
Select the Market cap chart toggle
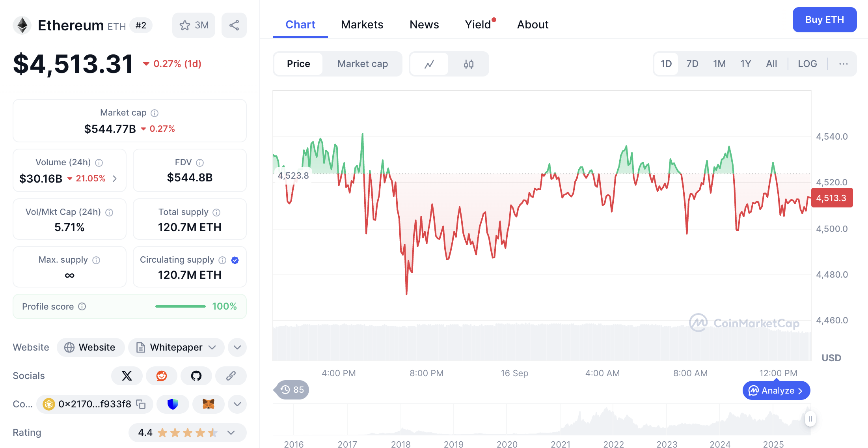click(363, 64)
